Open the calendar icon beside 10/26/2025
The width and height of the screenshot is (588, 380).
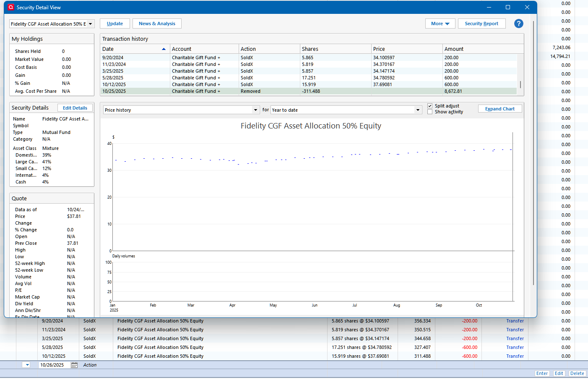coord(74,365)
